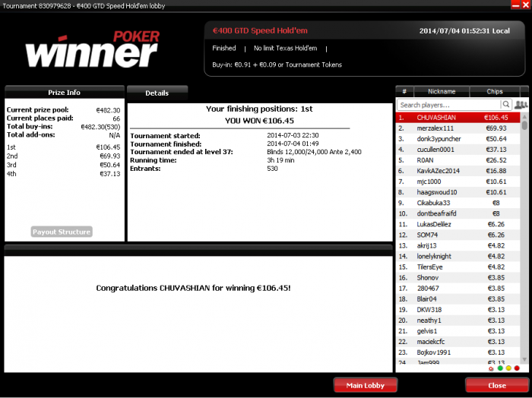Click the YOU WON €106.45 text
Screen dimensions: 532x398
260,121
